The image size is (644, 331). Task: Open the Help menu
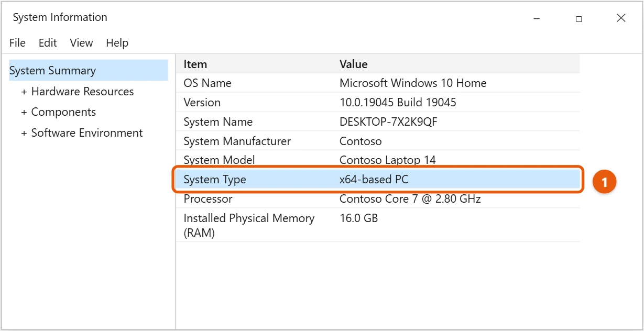coord(117,43)
